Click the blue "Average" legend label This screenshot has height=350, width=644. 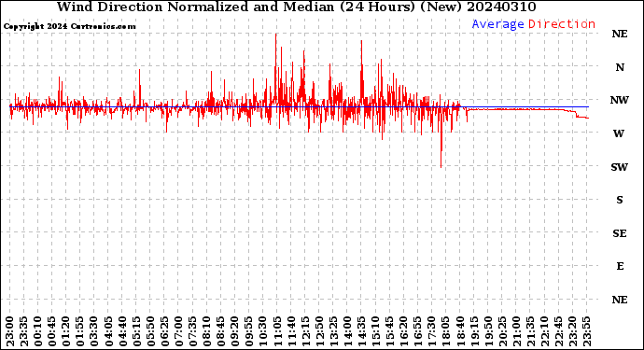click(x=497, y=24)
